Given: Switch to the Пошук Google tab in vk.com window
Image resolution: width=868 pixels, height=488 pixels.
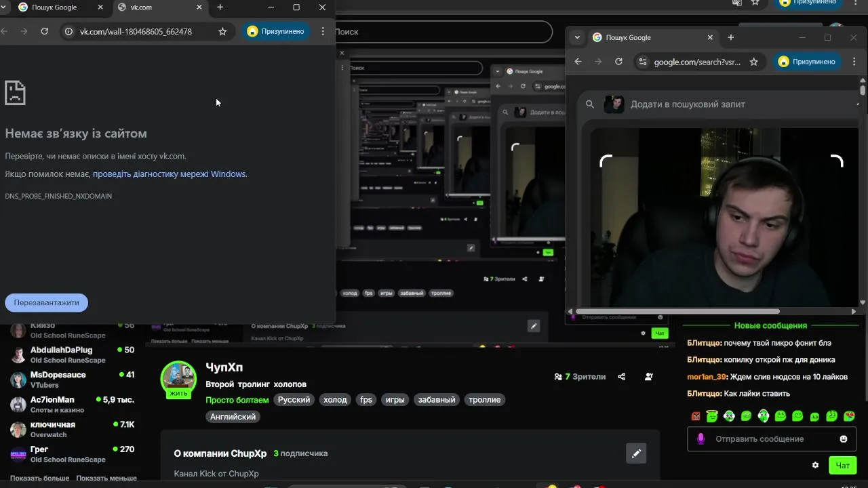Looking at the screenshot, I should 54,7.
